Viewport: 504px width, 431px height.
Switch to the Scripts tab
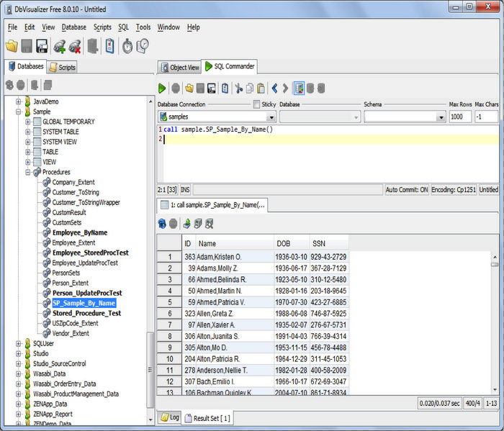pyautogui.click(x=62, y=68)
